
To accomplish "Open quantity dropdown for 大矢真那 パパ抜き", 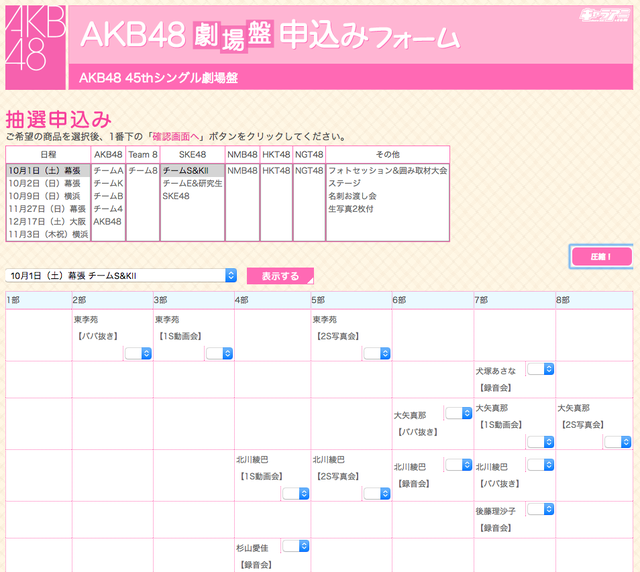I will [x=459, y=413].
